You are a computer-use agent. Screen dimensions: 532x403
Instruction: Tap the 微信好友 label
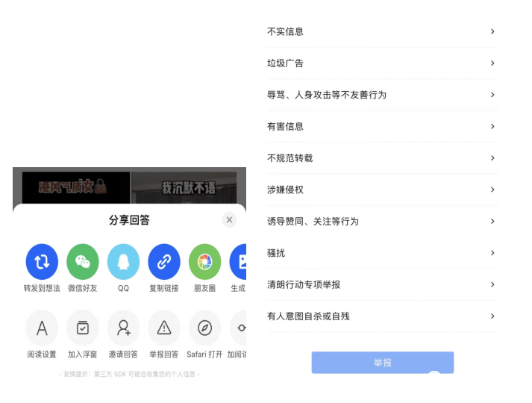pyautogui.click(x=82, y=288)
